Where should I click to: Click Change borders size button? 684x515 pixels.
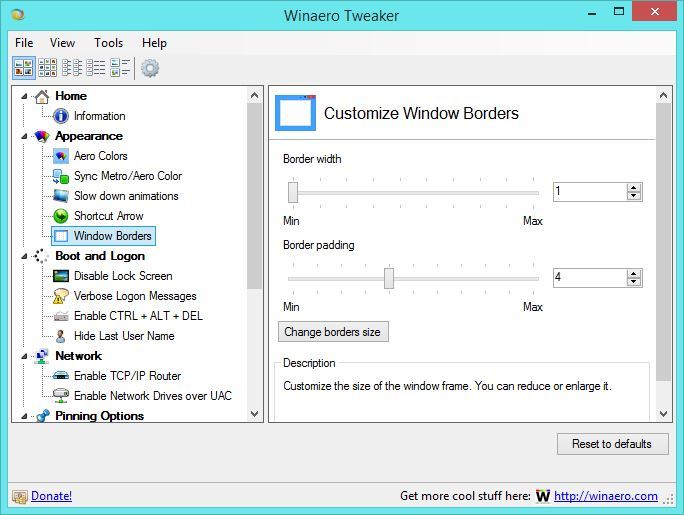[333, 332]
